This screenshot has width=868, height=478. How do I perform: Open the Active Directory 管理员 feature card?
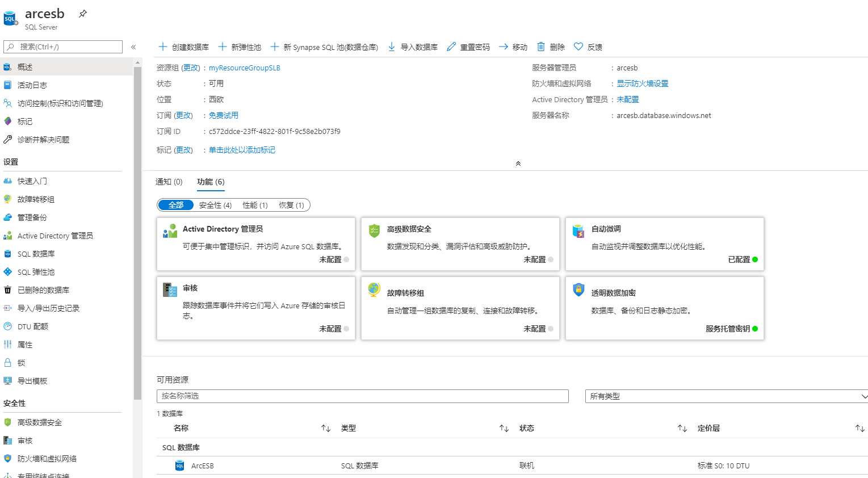[256, 244]
